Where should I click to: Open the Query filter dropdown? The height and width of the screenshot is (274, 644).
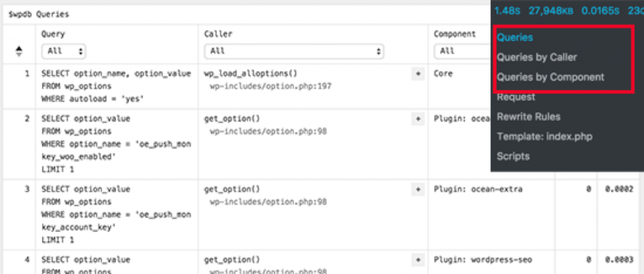pos(64,52)
